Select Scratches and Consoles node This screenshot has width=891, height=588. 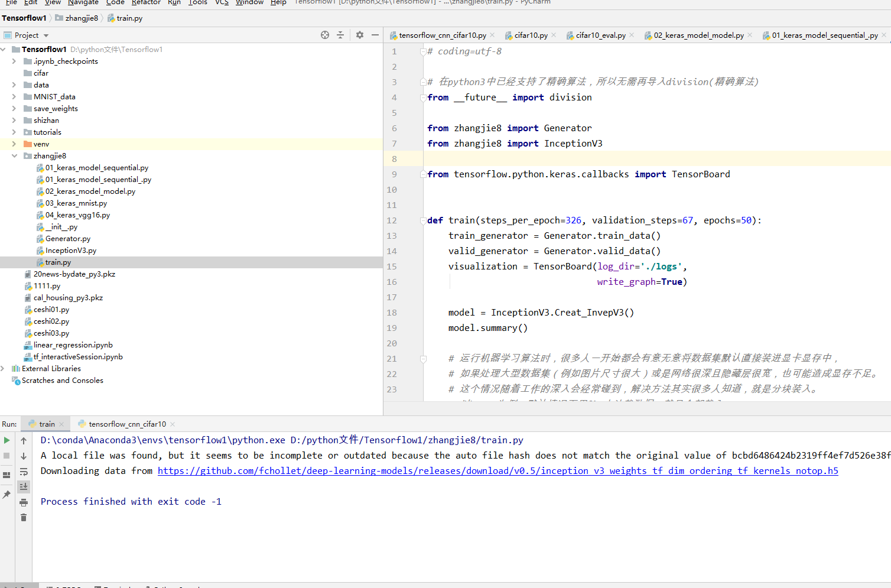62,381
